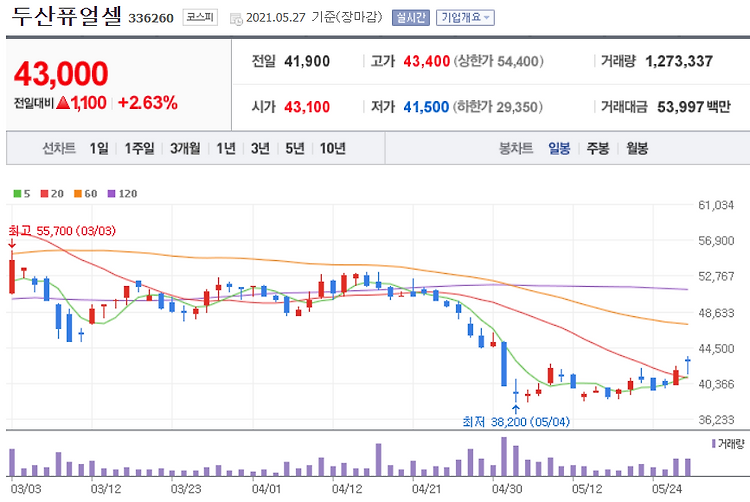The image size is (750, 502).
Task: Click the 시가 value 43,100
Action: (307, 107)
